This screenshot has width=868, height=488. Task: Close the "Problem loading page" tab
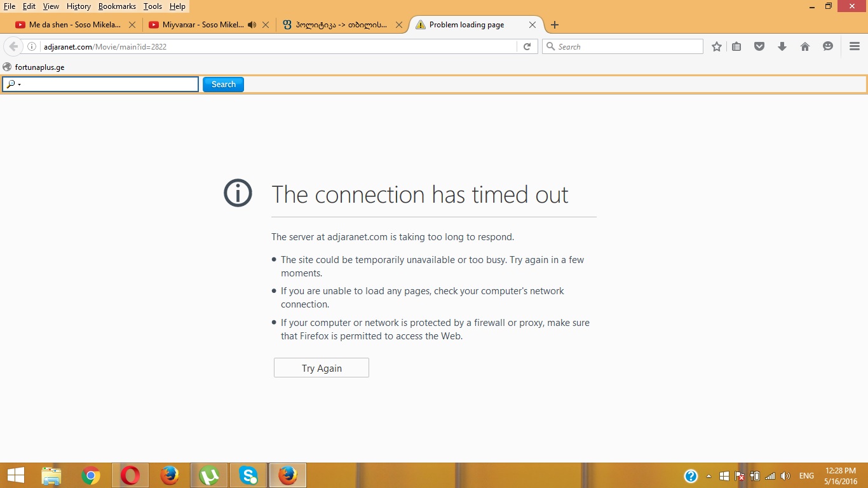[x=532, y=25]
